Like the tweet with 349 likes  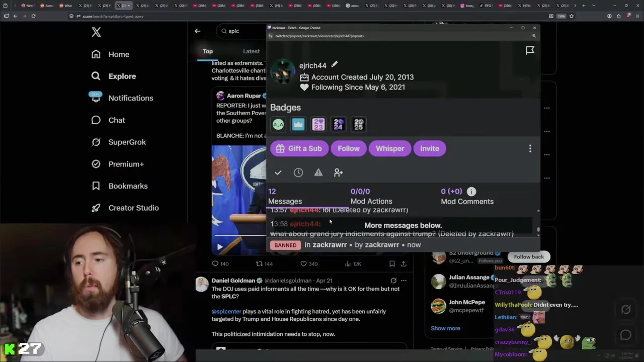[308, 263]
